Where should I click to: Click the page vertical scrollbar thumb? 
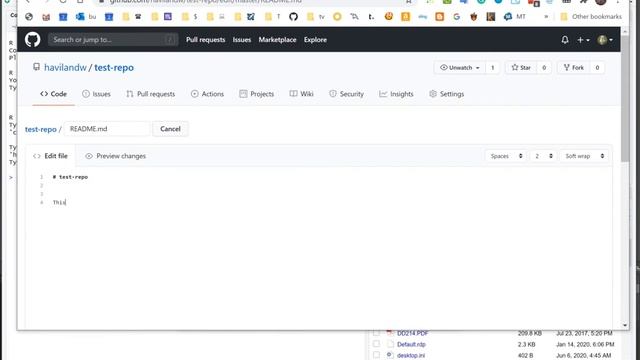(x=625, y=98)
